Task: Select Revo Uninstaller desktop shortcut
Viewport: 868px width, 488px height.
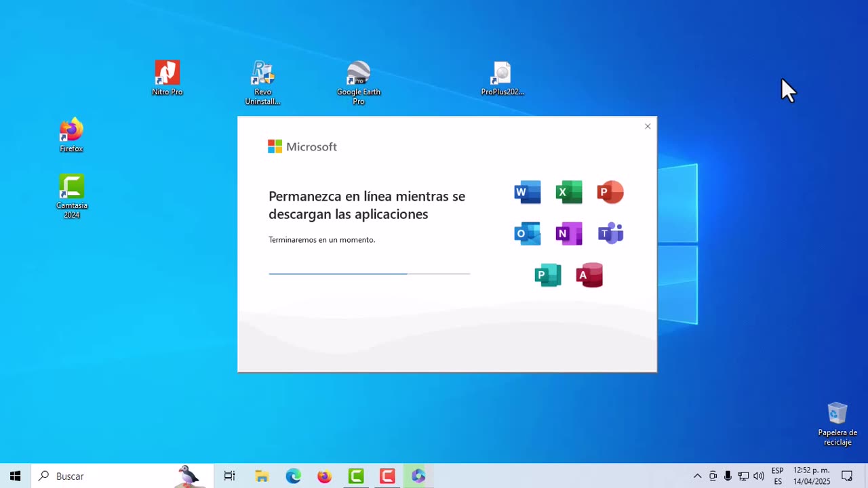Action: click(262, 83)
